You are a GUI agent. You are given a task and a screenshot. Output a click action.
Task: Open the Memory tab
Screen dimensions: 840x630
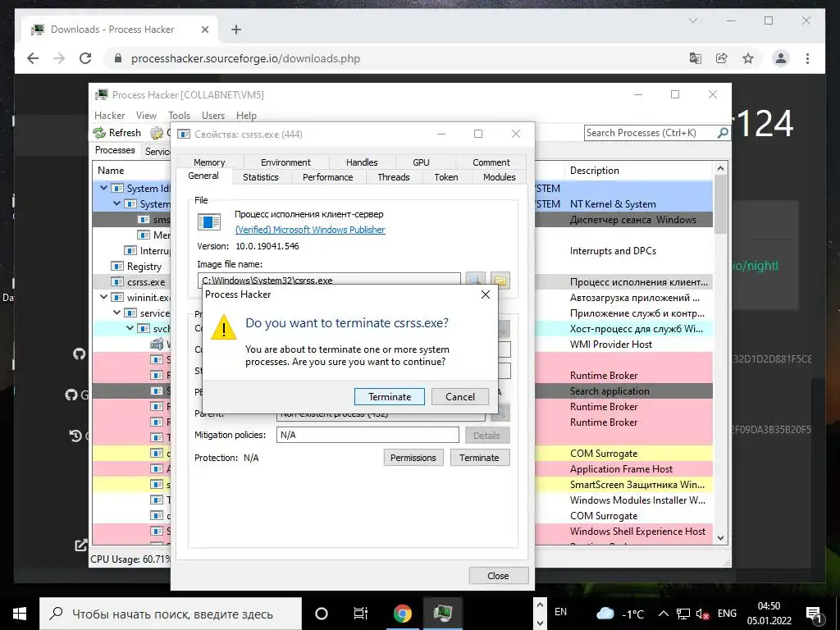click(209, 162)
